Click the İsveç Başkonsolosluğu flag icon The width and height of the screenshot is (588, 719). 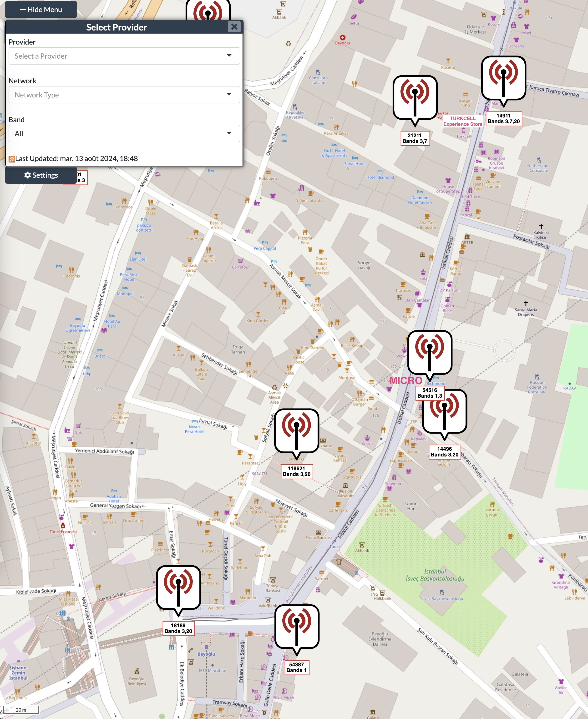(x=442, y=592)
